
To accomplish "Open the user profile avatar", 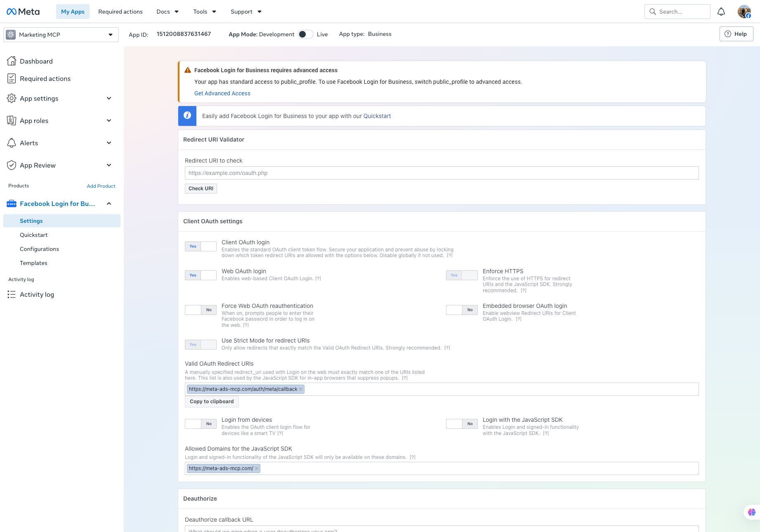I will click(x=744, y=12).
